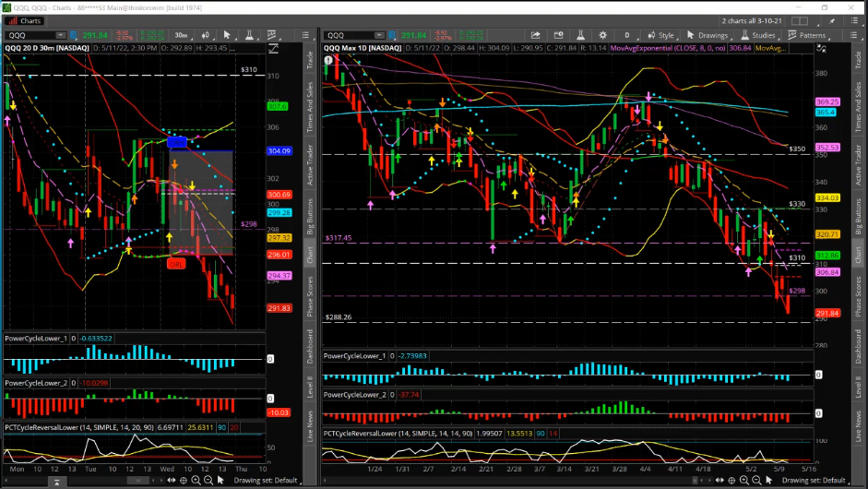The width and height of the screenshot is (868, 489).
Task: Click right PowerCycleLower_2 study label
Action: point(355,395)
